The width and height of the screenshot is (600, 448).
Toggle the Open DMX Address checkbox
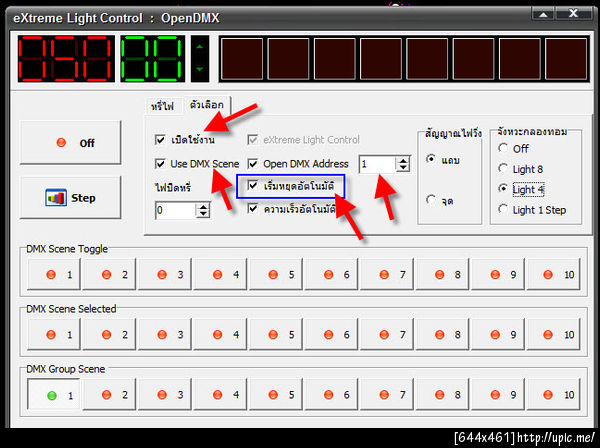coord(253,164)
